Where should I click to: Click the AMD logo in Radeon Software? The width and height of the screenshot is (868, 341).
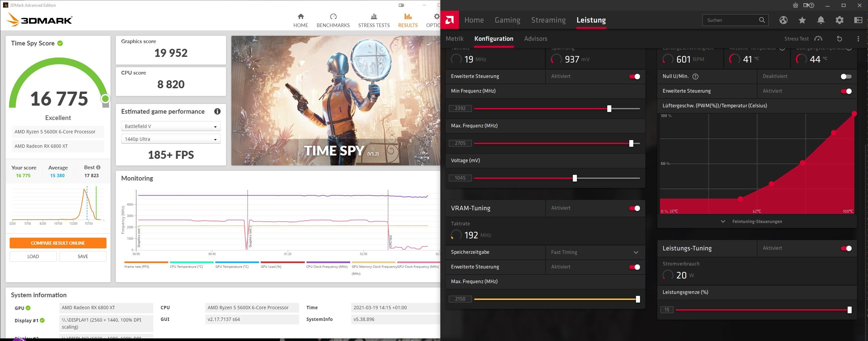449,20
